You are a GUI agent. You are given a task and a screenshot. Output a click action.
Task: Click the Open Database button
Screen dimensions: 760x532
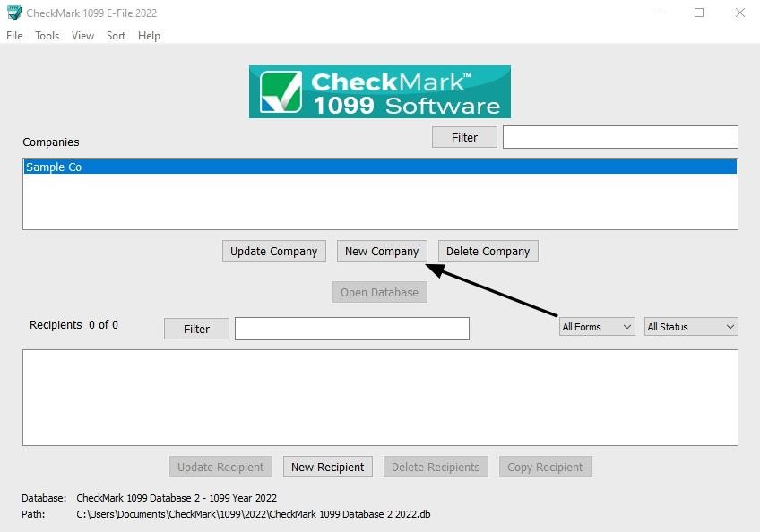click(379, 292)
